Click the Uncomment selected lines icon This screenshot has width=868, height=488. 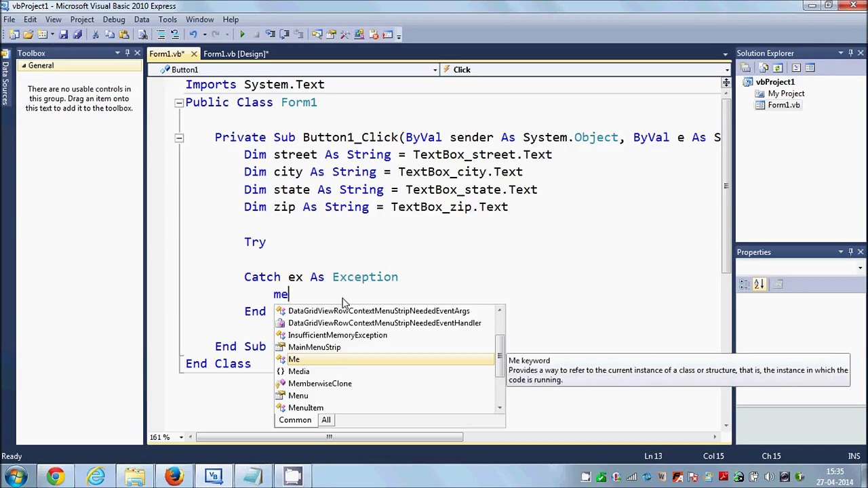click(175, 34)
